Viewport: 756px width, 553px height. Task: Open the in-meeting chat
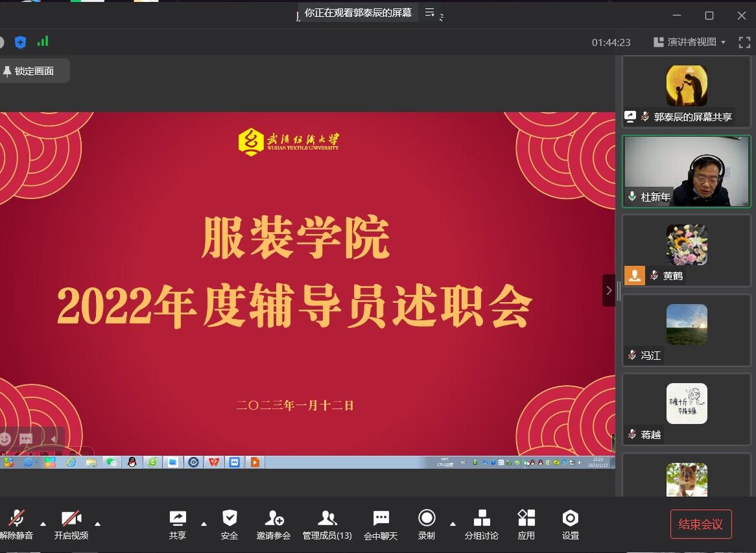coord(381,518)
